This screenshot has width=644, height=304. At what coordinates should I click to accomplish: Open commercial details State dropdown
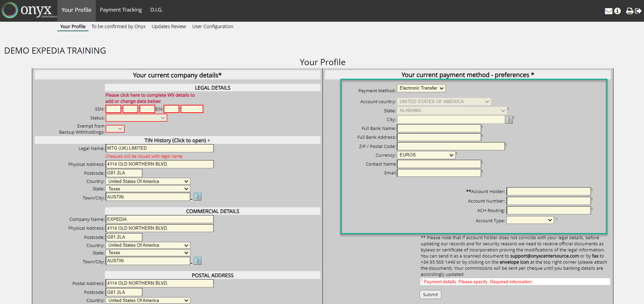pyautogui.click(x=148, y=252)
